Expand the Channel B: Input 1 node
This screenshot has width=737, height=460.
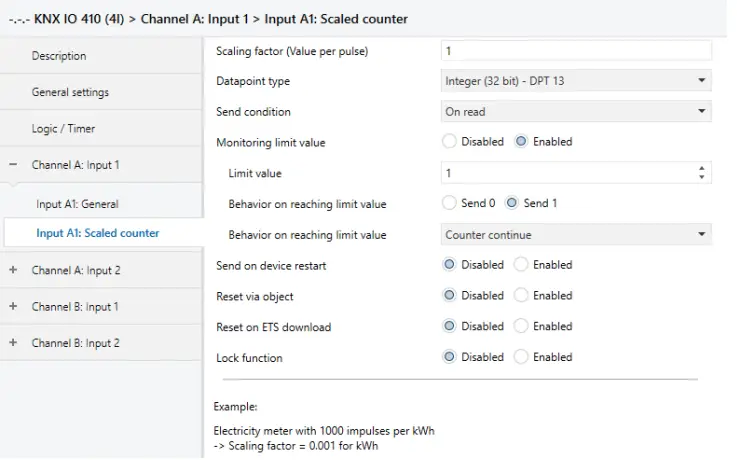click(x=13, y=307)
